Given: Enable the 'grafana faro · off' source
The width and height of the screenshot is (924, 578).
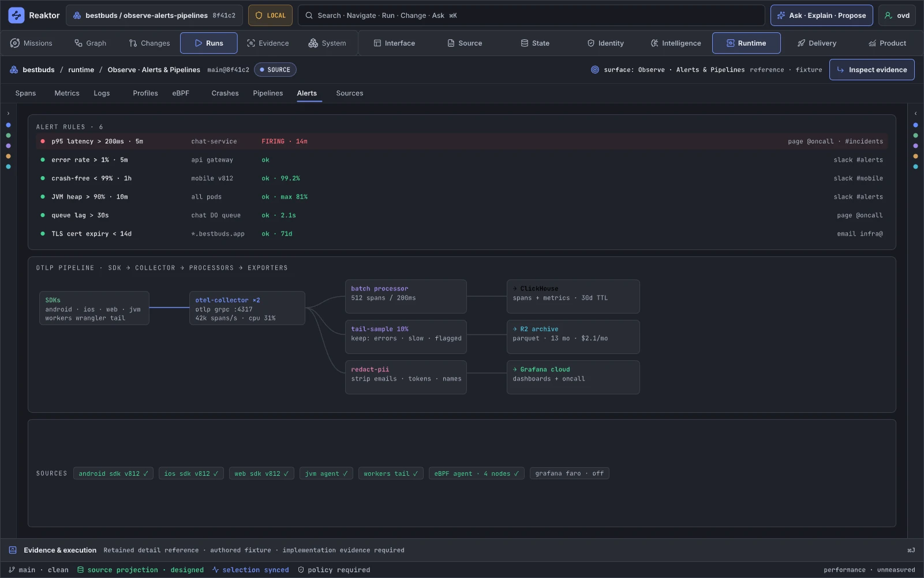Looking at the screenshot, I should pos(569,473).
